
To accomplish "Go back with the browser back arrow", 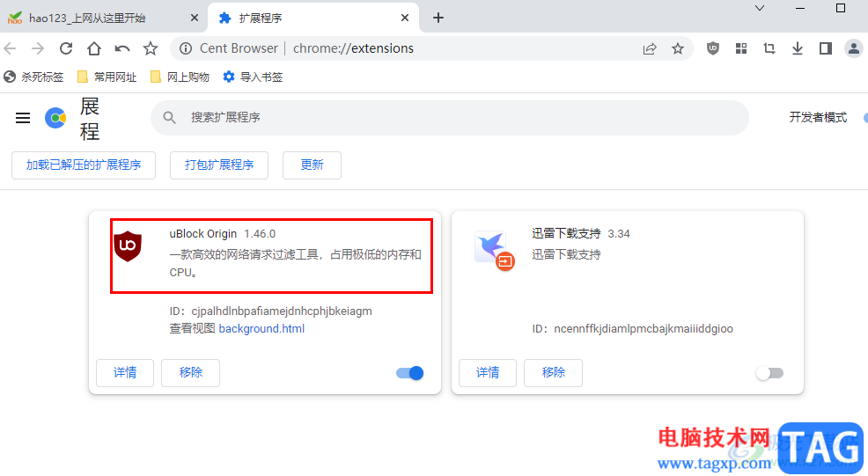I will click(x=10, y=48).
